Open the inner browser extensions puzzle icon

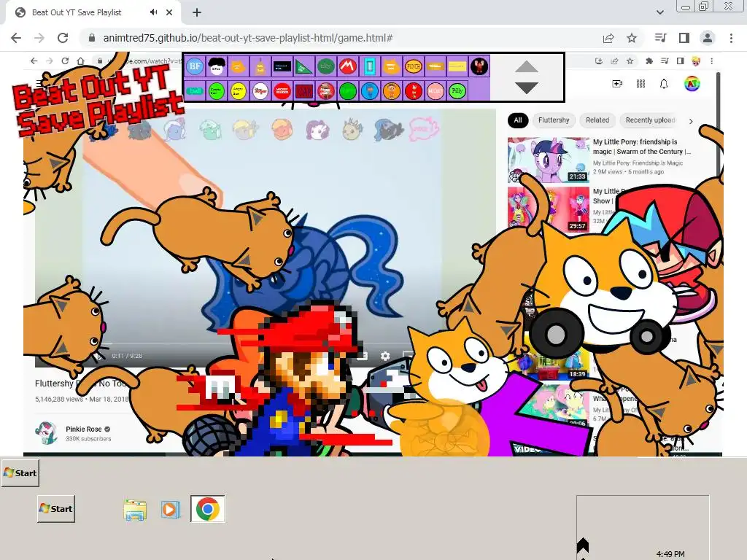pyautogui.click(x=649, y=61)
